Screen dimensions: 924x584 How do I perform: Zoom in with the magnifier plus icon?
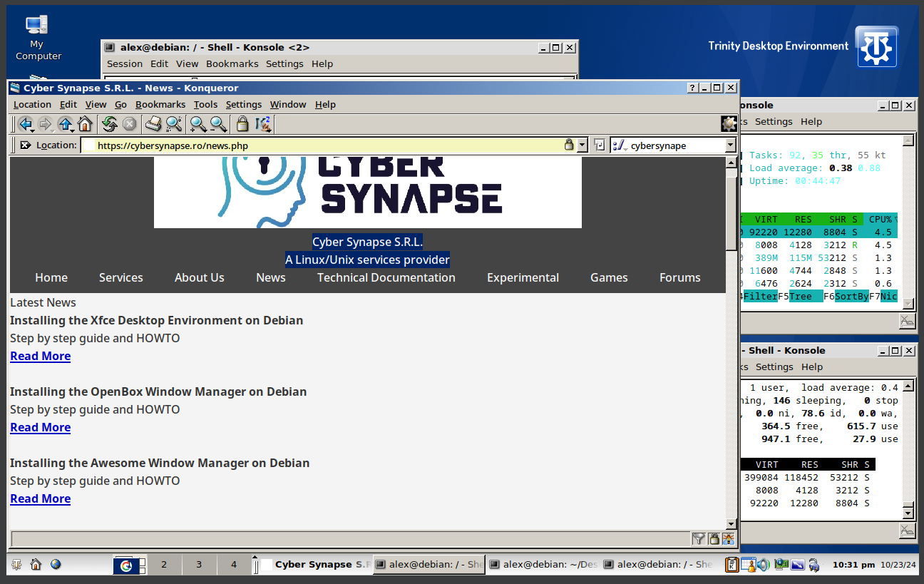pos(198,125)
